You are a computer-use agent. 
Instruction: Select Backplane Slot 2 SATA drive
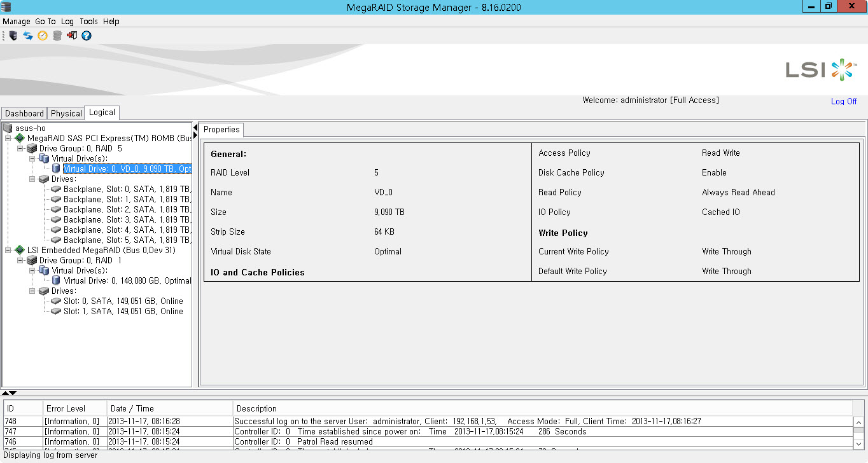click(x=127, y=209)
